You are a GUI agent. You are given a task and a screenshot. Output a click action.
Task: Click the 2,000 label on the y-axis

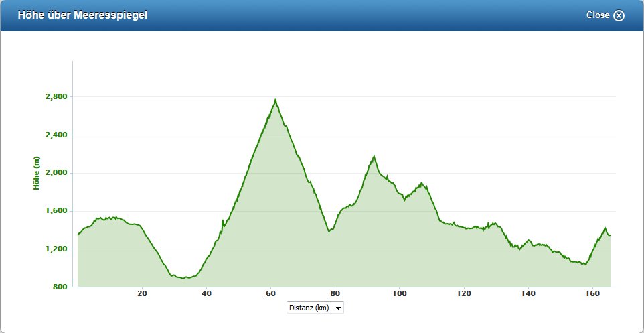[x=56, y=173]
